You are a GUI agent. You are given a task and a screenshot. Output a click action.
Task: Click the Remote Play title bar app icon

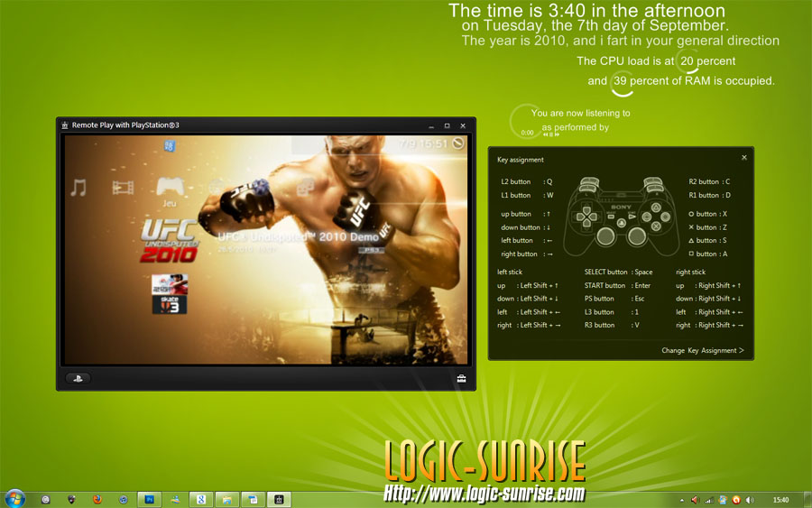tap(65, 125)
